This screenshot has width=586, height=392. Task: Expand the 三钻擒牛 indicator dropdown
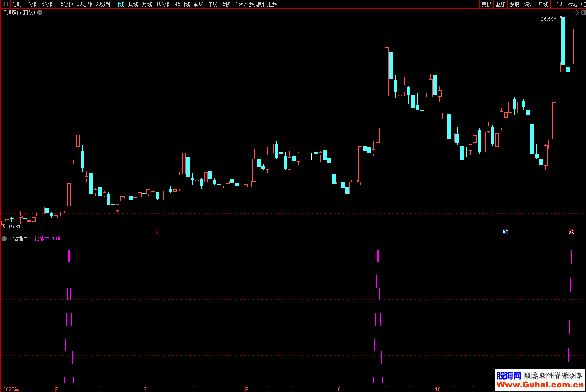pyautogui.click(x=4, y=239)
